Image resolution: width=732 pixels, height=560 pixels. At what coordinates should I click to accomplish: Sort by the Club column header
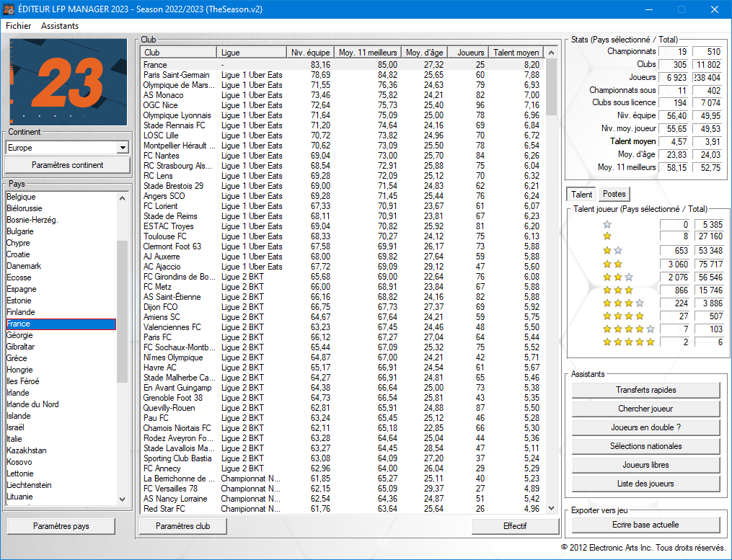(x=179, y=53)
